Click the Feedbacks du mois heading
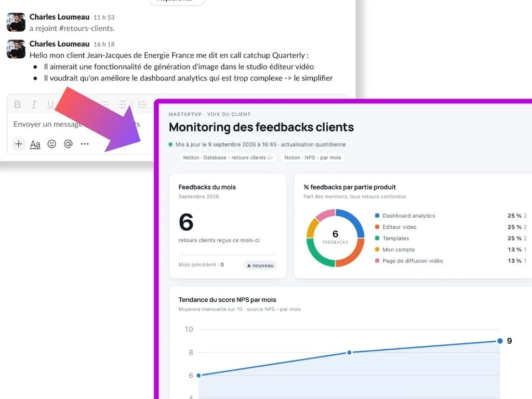The image size is (532, 399). [207, 187]
